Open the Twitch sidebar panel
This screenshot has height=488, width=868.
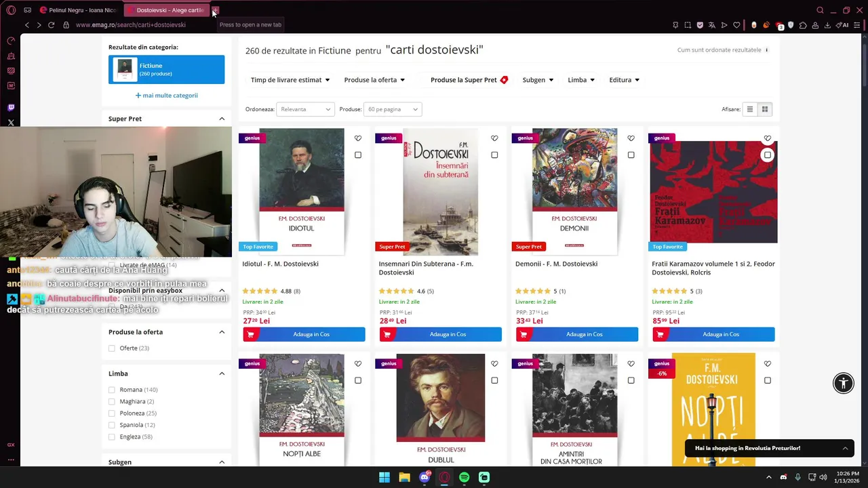[11, 108]
